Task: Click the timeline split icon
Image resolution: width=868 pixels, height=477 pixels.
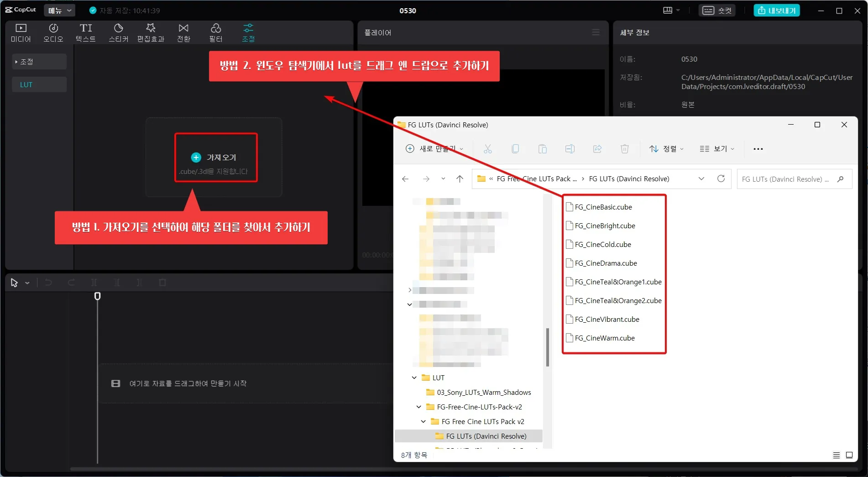Action: (x=94, y=283)
